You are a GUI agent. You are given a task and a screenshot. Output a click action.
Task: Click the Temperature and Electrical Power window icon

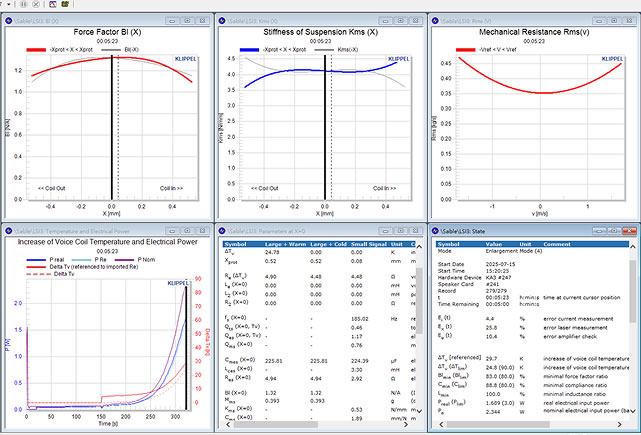click(7, 229)
